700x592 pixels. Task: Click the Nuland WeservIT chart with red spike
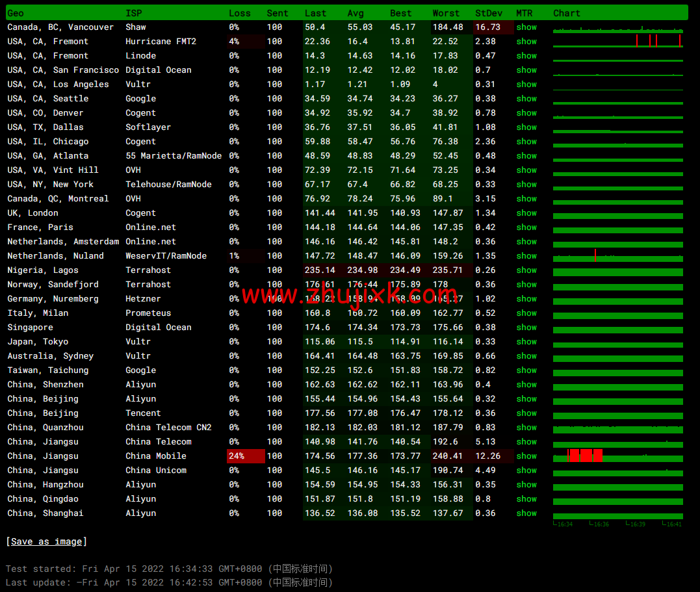point(617,256)
